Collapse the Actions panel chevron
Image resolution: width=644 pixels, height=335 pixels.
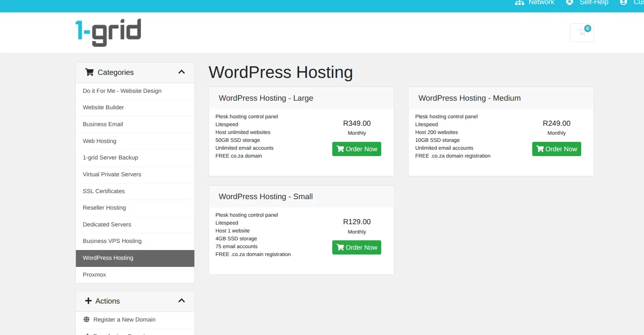point(182,301)
